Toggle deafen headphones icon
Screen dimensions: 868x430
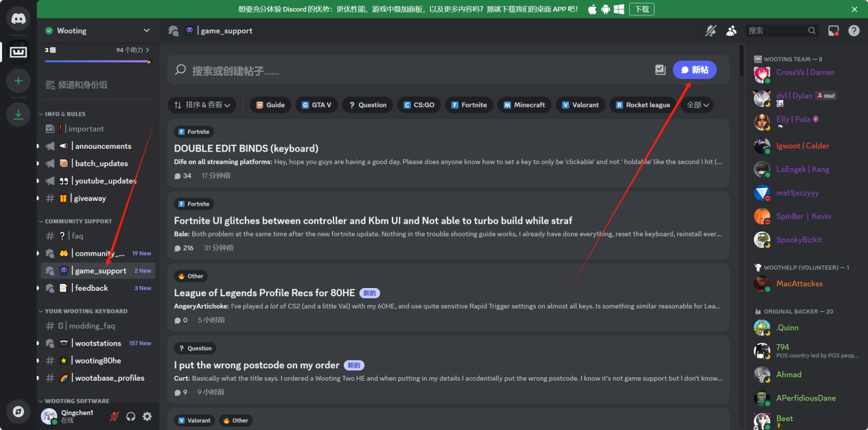coord(130,416)
